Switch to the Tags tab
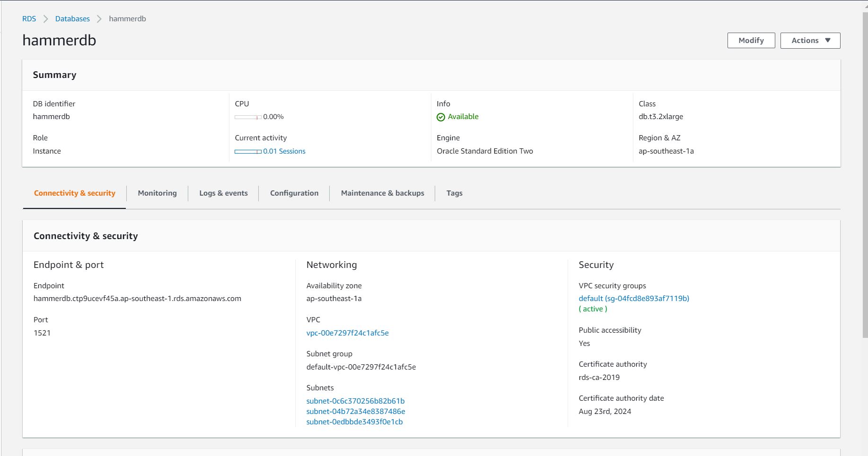 pos(454,193)
